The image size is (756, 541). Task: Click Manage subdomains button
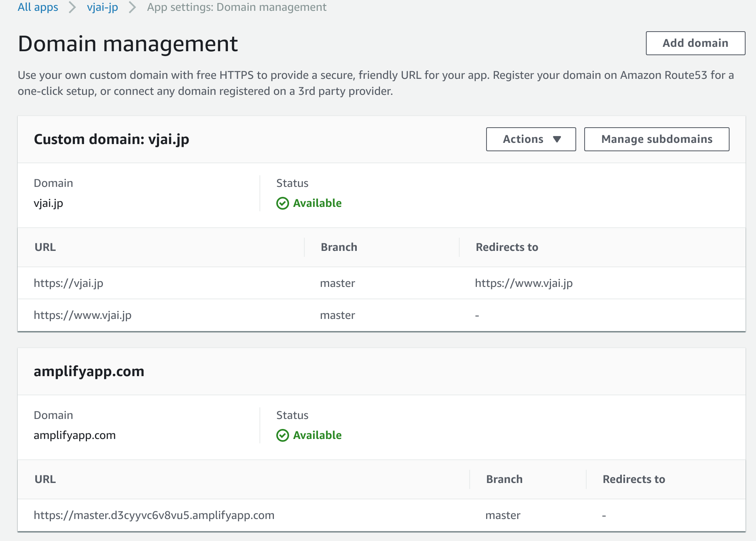point(657,139)
